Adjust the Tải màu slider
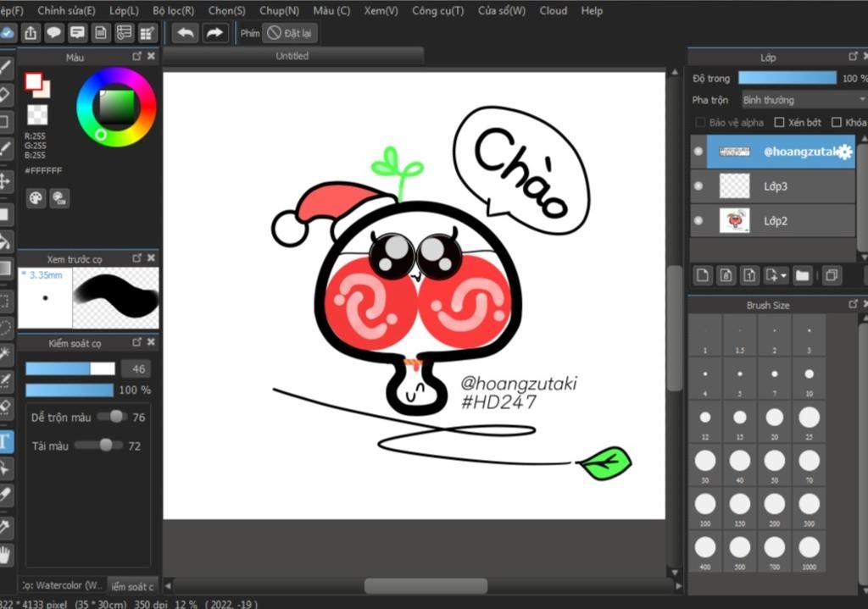868x609 pixels. (98, 446)
